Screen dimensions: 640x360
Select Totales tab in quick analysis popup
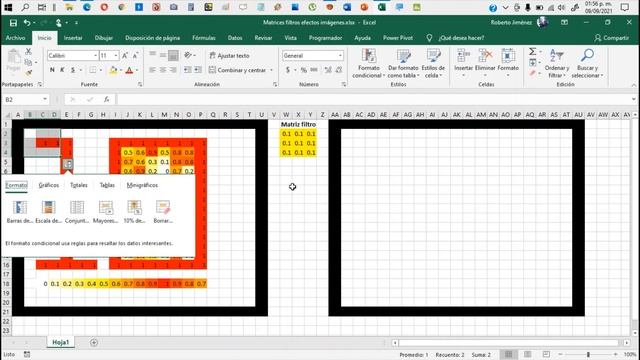click(x=78, y=185)
